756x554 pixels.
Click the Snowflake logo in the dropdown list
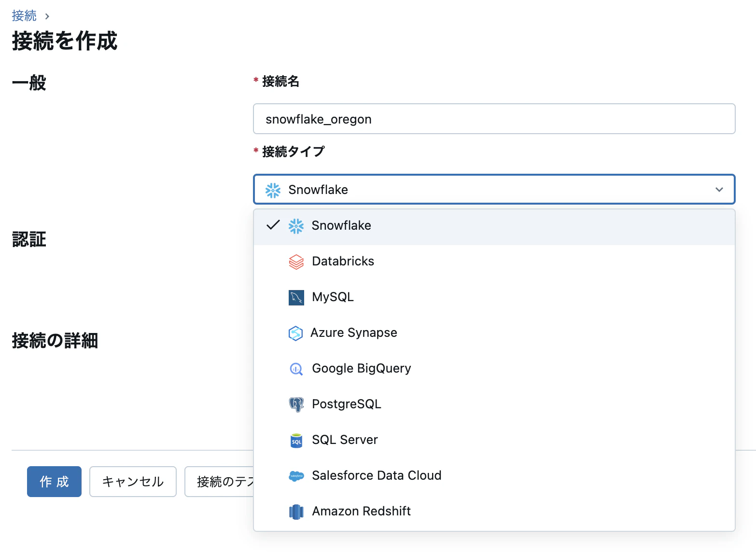296,226
